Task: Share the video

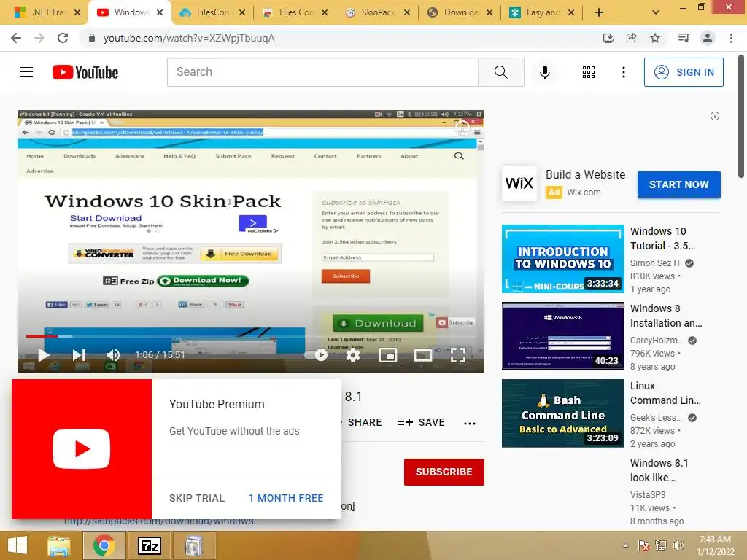Action: (365, 422)
